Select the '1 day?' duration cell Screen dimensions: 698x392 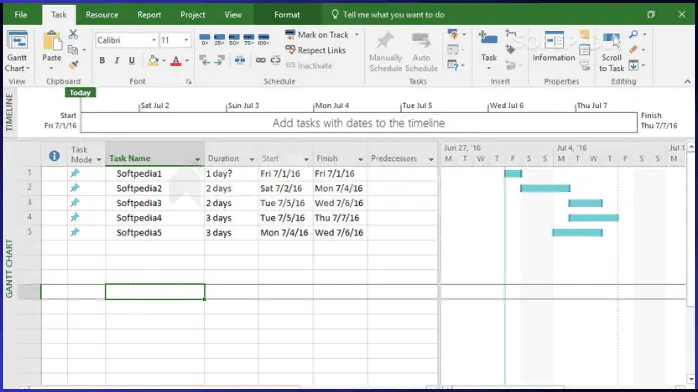click(231, 174)
